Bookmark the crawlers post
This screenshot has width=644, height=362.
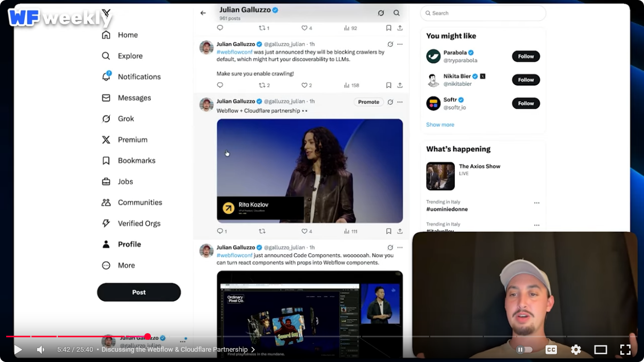coord(388,85)
